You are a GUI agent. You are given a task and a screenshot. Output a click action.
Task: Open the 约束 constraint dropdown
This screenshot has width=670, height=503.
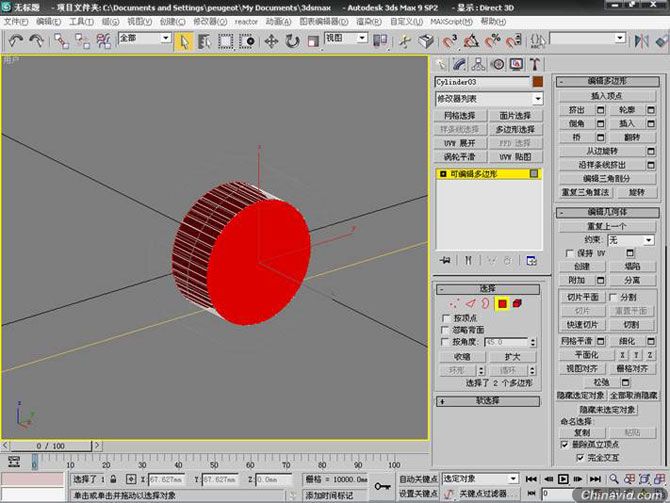click(631, 240)
